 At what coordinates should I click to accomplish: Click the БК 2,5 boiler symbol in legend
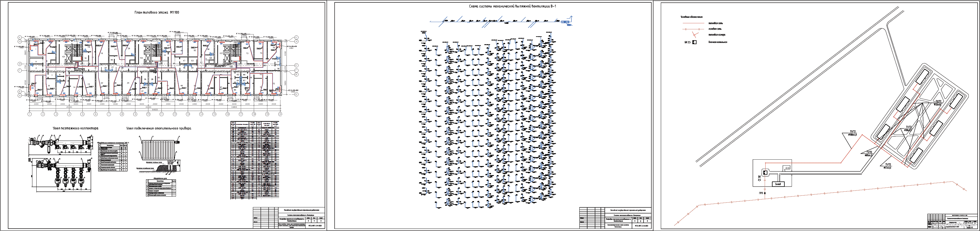pyautogui.click(x=694, y=42)
